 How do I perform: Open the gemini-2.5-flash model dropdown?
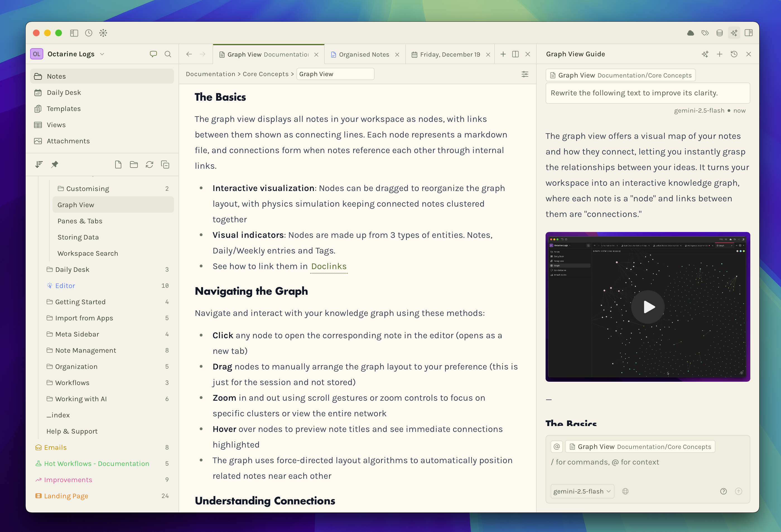[582, 491]
